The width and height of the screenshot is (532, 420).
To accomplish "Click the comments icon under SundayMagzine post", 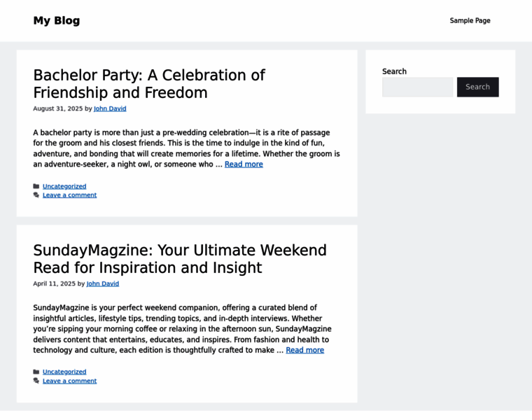I will (36, 381).
